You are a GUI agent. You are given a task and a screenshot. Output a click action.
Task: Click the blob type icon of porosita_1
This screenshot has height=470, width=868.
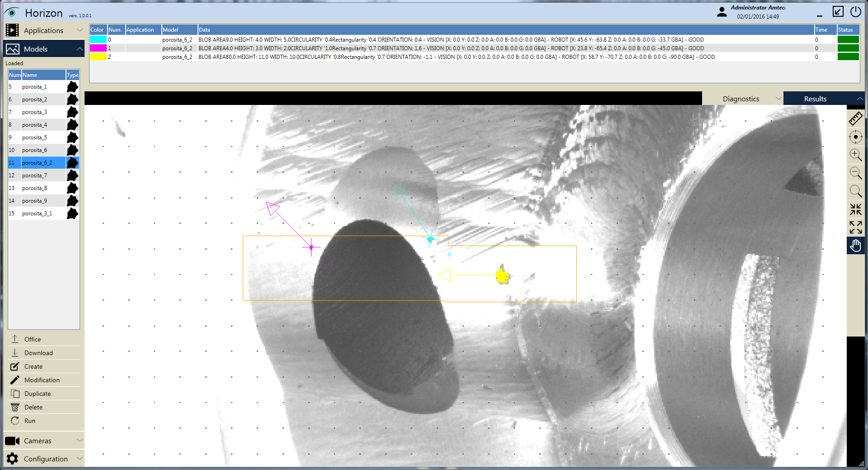pos(72,87)
